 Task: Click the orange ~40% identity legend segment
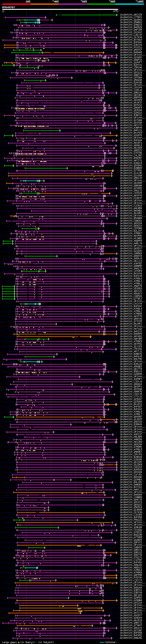pyautogui.click(x=45, y=4)
